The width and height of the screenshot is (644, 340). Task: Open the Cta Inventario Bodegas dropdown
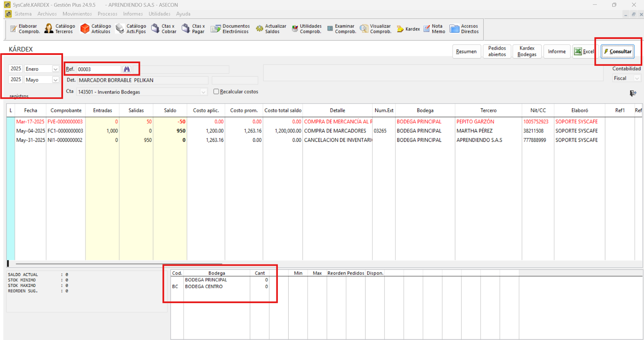(203, 92)
